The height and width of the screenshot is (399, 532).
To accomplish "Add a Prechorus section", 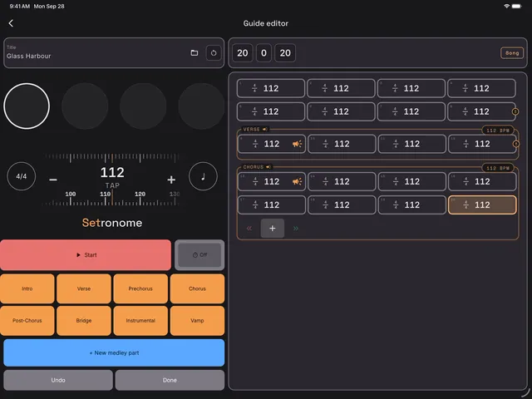I will [140, 288].
